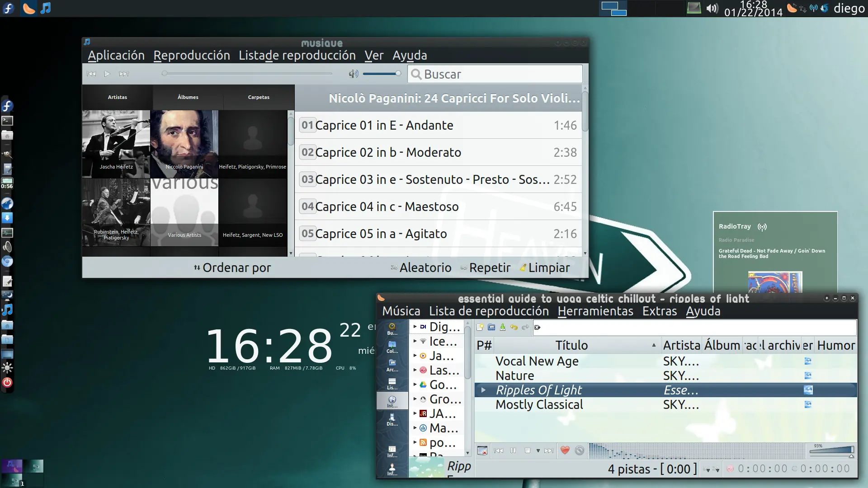Viewport: 868px width, 488px height.
Task: Open the Reproducción menu in Musique
Action: click(x=192, y=55)
